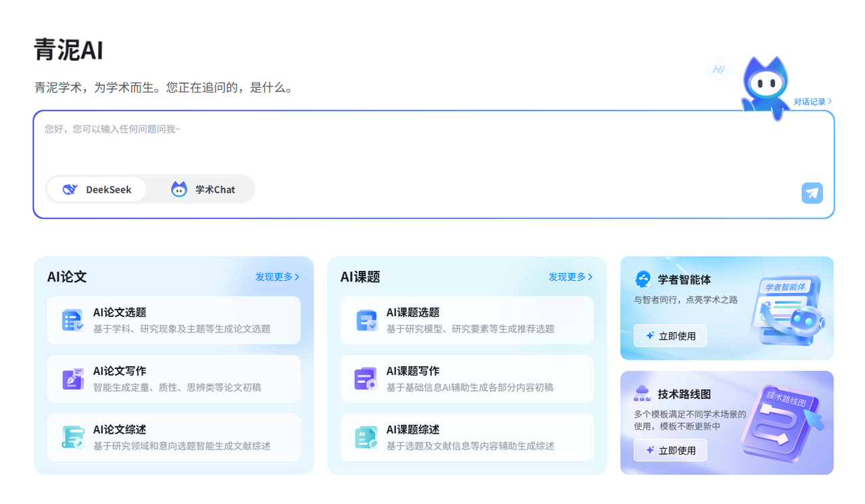Open 对话记录 conversation history
The height and width of the screenshot is (504, 865).
[812, 101]
